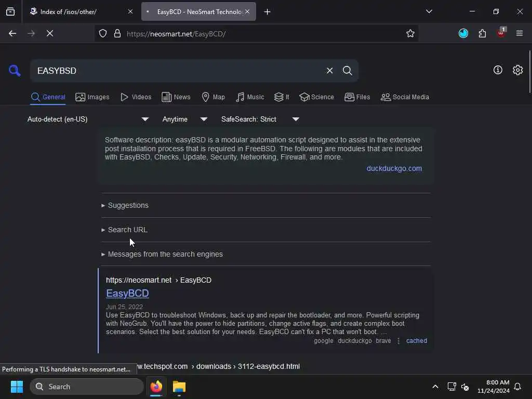Submit search with the magnifier button
Screen dimensions: 532x399
[347, 71]
